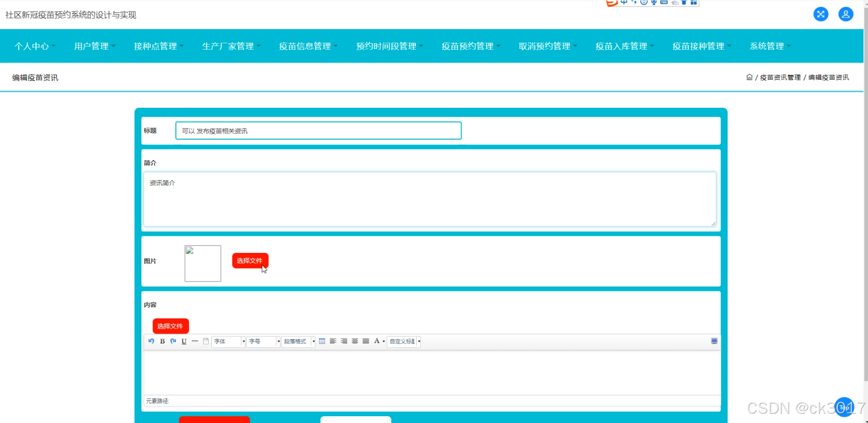
Task: Open the font color dropdown arrow
Action: 384,341
